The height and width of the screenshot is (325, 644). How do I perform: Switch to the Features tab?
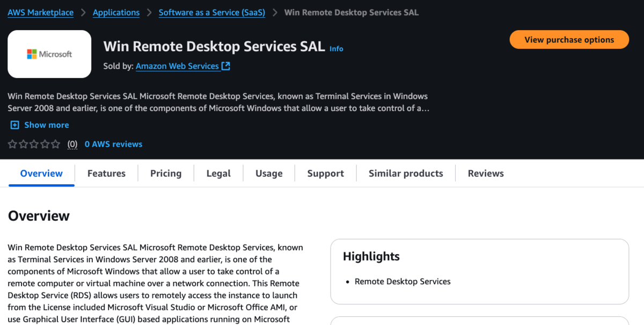(x=106, y=174)
